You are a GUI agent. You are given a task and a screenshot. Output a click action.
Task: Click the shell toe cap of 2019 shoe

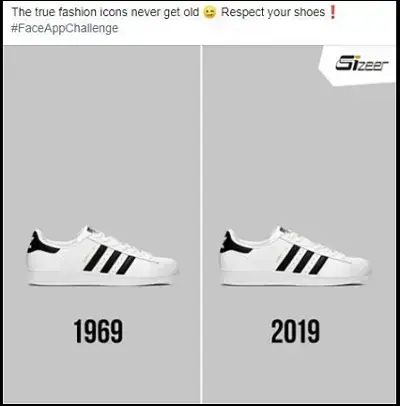[357, 267]
